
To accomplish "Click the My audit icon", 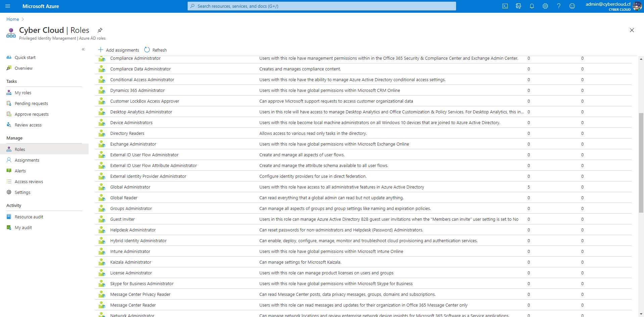I will (9, 227).
